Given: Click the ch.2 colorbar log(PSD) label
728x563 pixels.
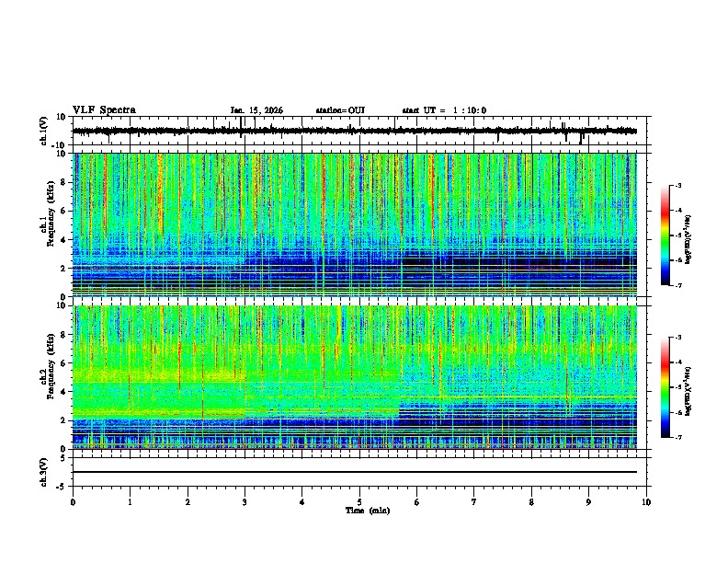Looking at the screenshot, I should [x=688, y=391].
